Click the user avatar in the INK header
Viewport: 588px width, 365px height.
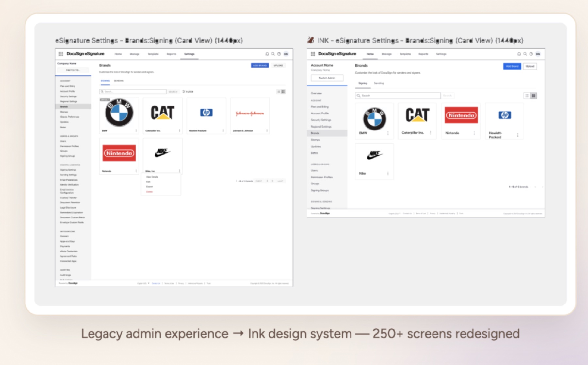click(x=538, y=54)
